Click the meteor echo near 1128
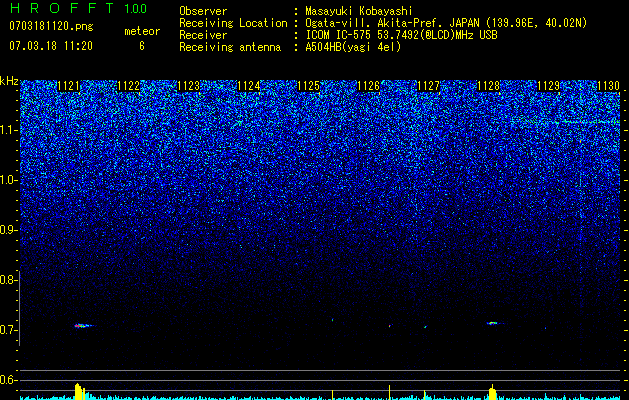Viewport: 629px width, 400px height. (x=493, y=323)
